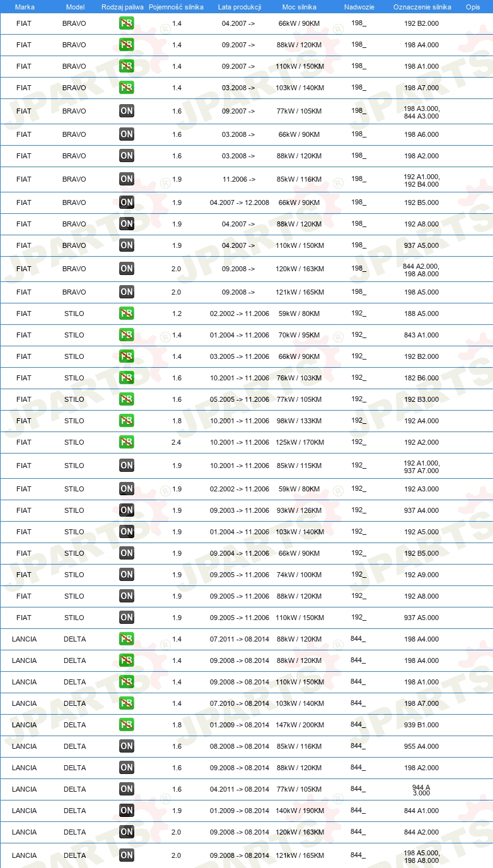Click petrol icon for Delta 1.8 147kW/200KM
This screenshot has width=493, height=868.
point(127,725)
